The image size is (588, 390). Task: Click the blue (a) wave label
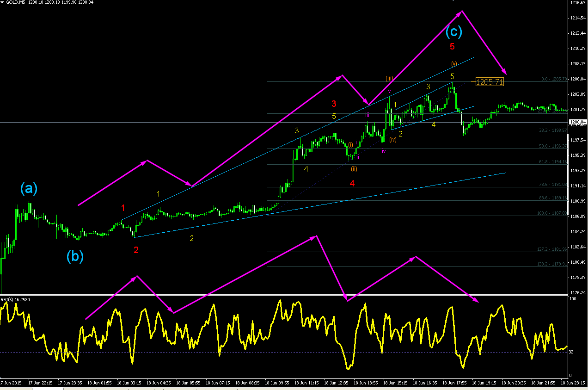click(x=28, y=188)
